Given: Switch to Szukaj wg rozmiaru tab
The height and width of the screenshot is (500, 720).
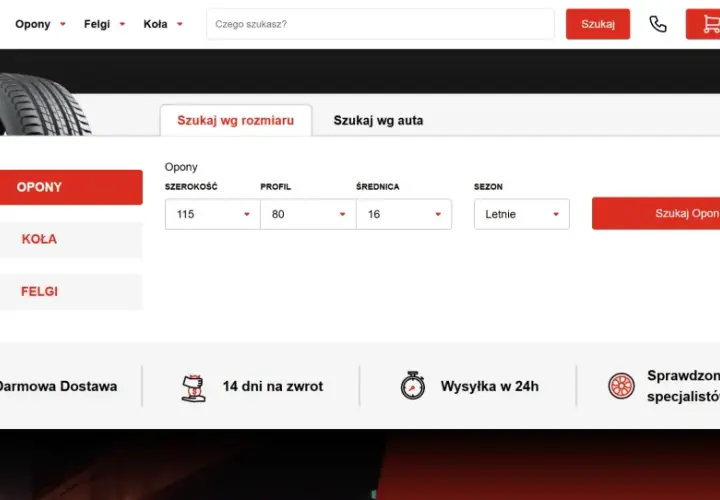Looking at the screenshot, I should [236, 120].
